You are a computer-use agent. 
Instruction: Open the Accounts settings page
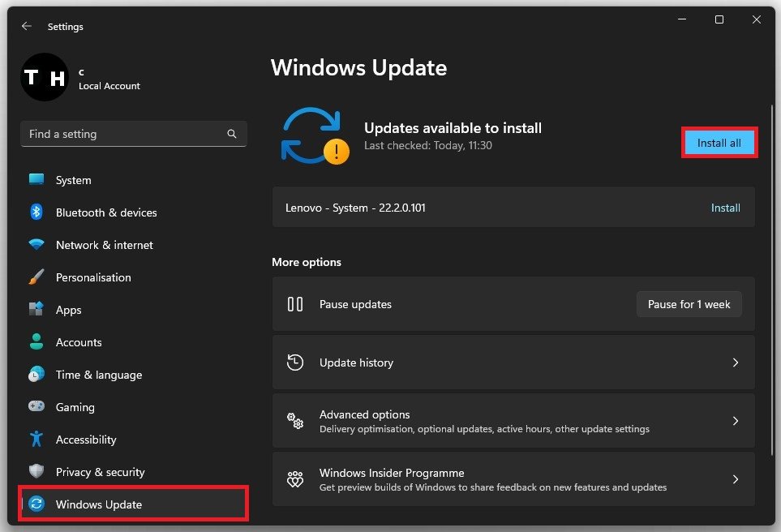point(79,342)
